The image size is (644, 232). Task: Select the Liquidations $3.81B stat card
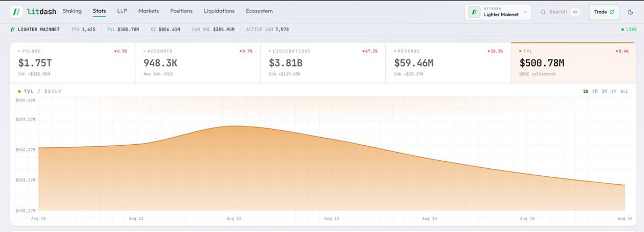[x=323, y=63]
